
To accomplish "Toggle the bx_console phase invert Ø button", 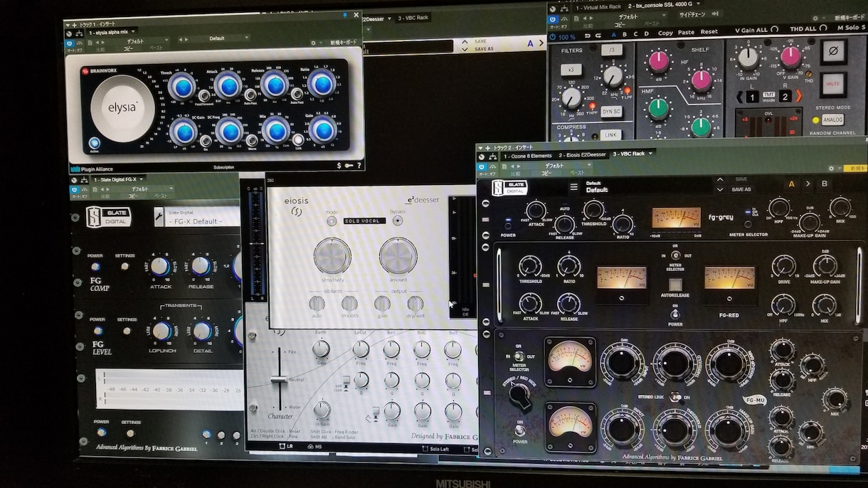I will [834, 52].
